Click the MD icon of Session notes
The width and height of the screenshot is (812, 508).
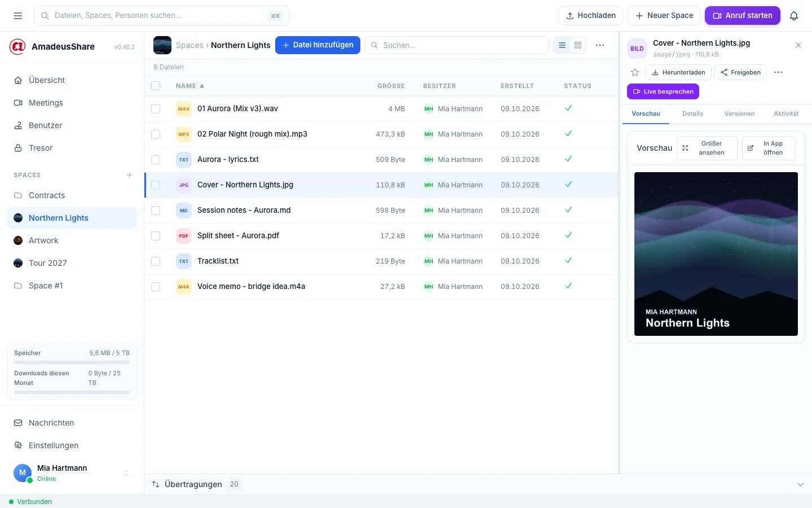(184, 211)
